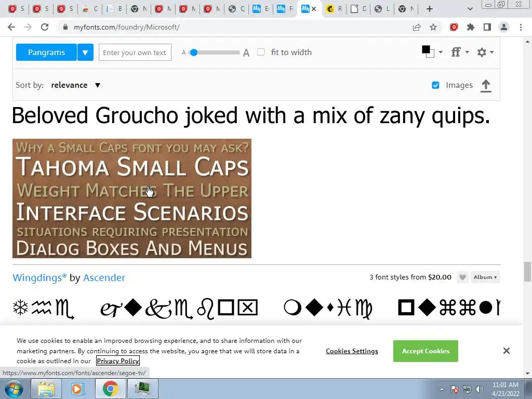Open the Action Center flag icon
The width and height of the screenshot is (532, 399).
pos(455,389)
